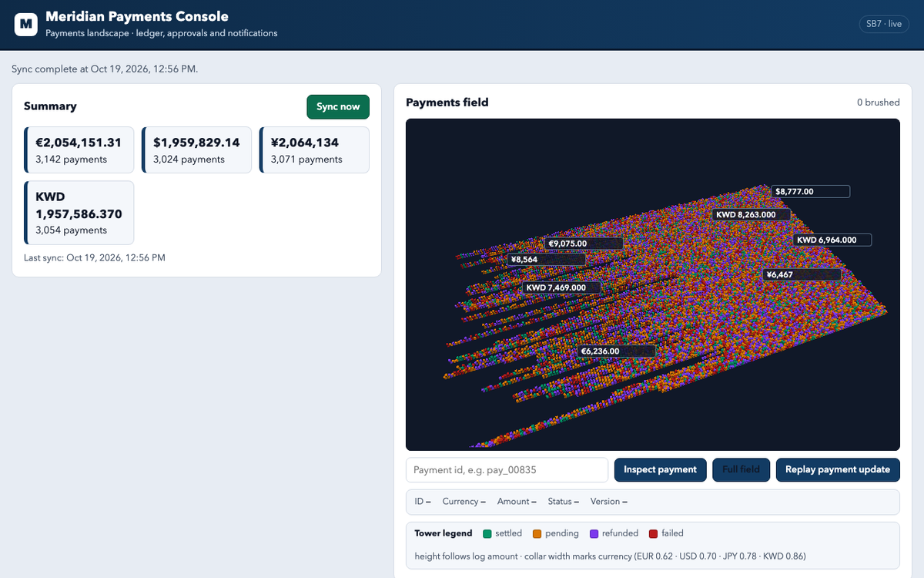Image resolution: width=924 pixels, height=578 pixels.
Task: Click the ¥6,467 tower label
Action: (x=802, y=274)
